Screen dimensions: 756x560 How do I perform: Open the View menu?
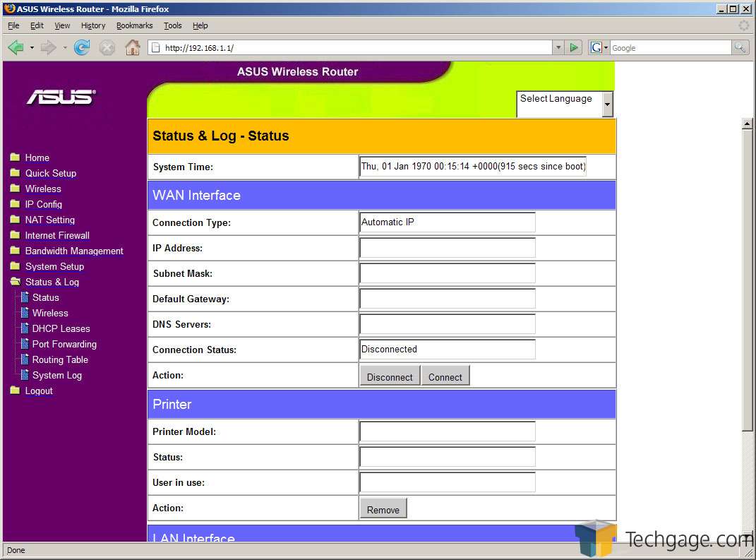(x=62, y=25)
